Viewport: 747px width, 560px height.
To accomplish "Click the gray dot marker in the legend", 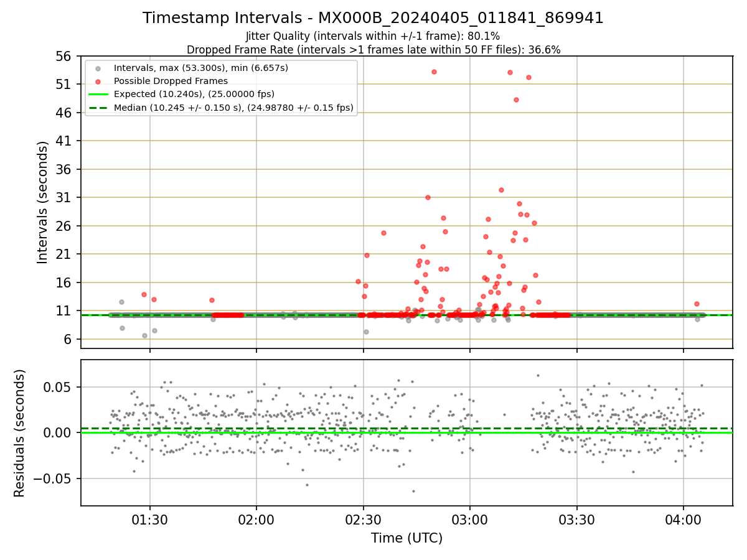I will (x=98, y=68).
